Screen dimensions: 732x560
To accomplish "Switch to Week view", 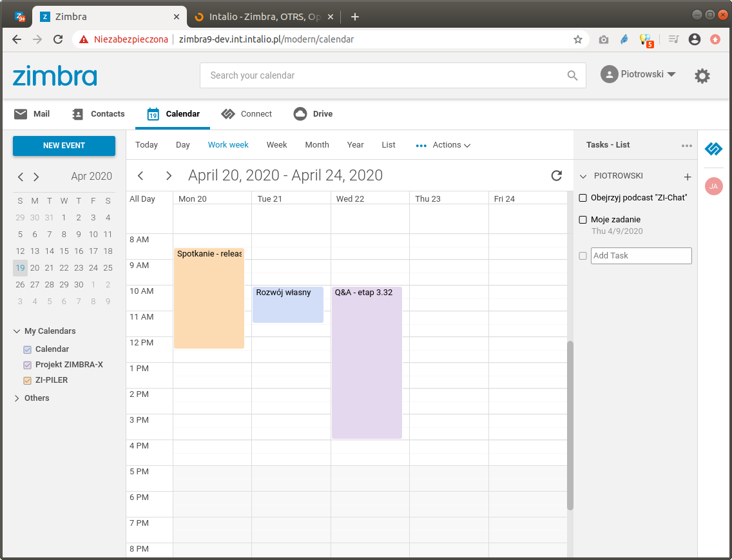I will click(x=276, y=145).
